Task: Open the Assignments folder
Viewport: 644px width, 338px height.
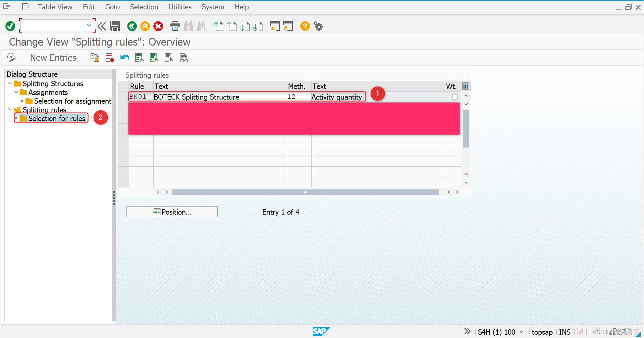Action: click(x=23, y=92)
